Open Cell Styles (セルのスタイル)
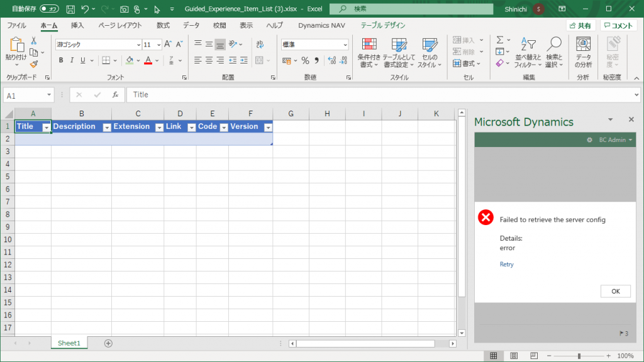The height and width of the screenshot is (362, 644). click(x=429, y=53)
